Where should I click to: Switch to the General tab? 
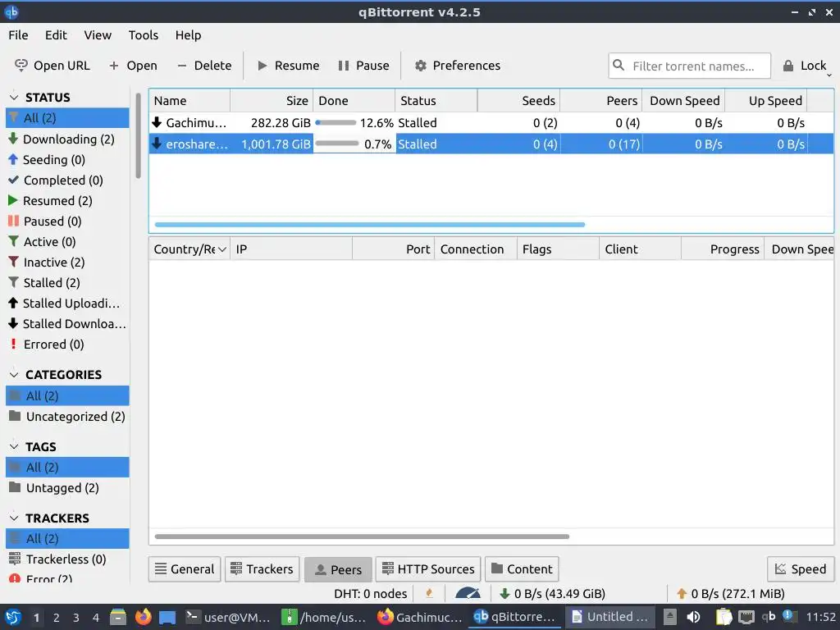[185, 569]
